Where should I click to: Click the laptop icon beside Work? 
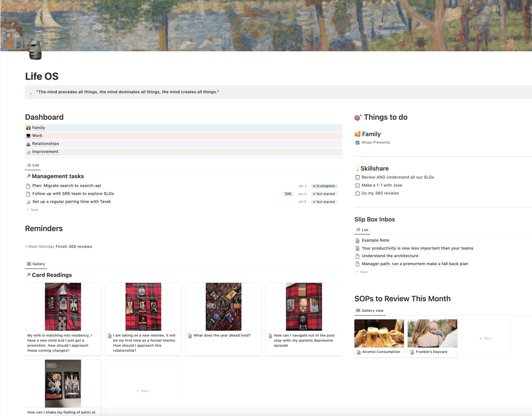(x=28, y=136)
